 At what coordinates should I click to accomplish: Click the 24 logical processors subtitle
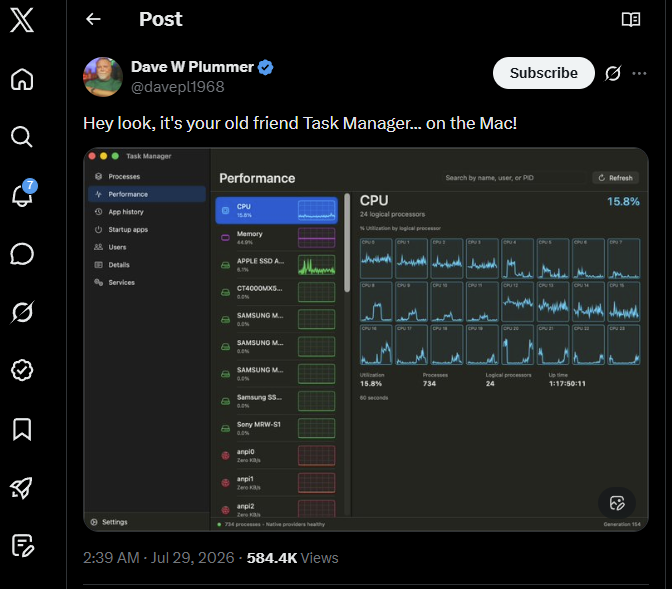(x=393, y=214)
